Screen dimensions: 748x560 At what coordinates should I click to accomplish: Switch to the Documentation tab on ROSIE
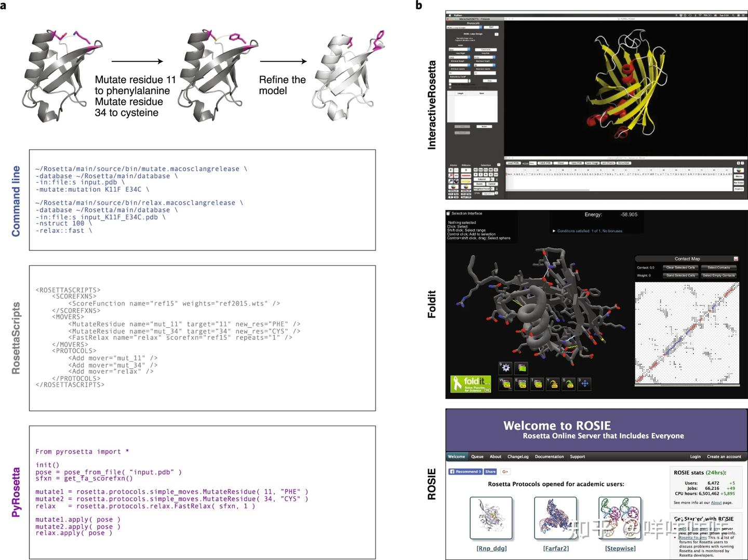tap(549, 457)
